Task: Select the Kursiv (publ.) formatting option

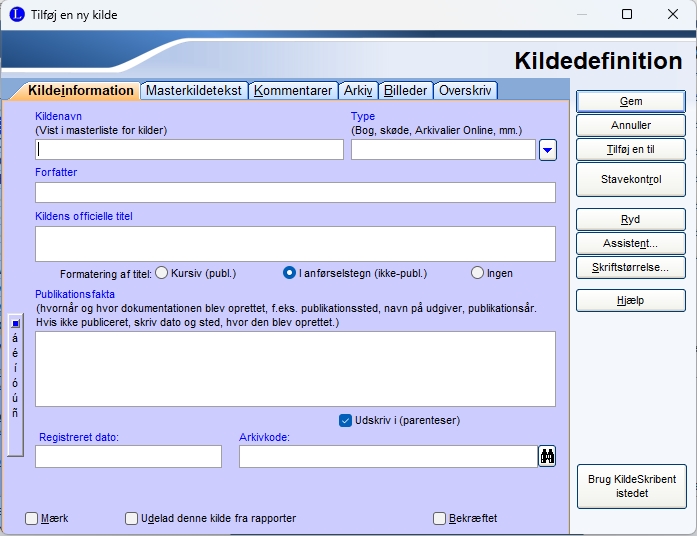Action: click(x=161, y=273)
